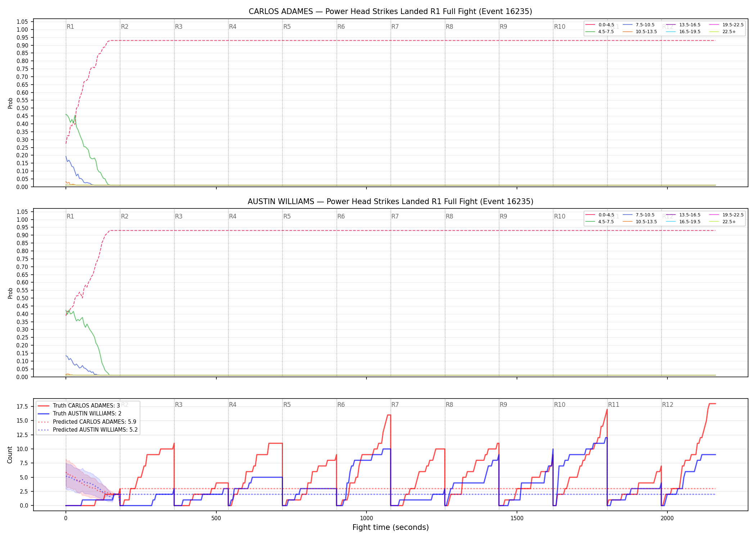Click the R9 round marker in top chart
Screen dimensions: 756x540
[x=503, y=27]
